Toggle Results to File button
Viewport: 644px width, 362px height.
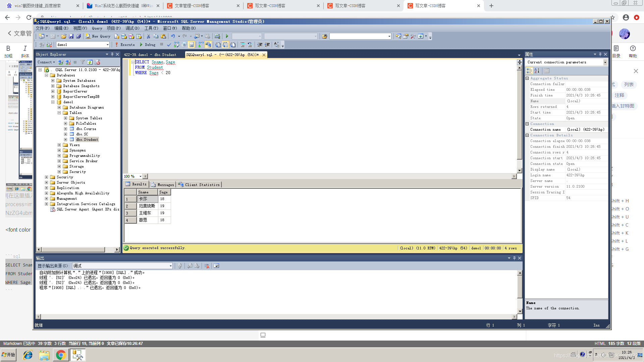[x=233, y=45]
